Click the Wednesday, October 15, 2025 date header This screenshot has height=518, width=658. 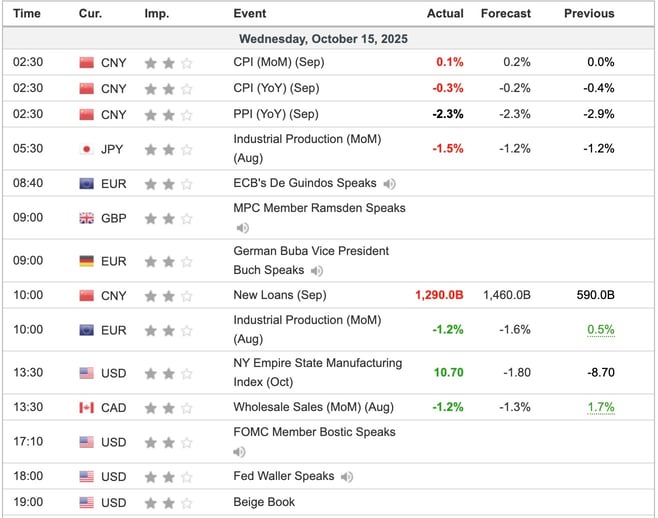(323, 38)
